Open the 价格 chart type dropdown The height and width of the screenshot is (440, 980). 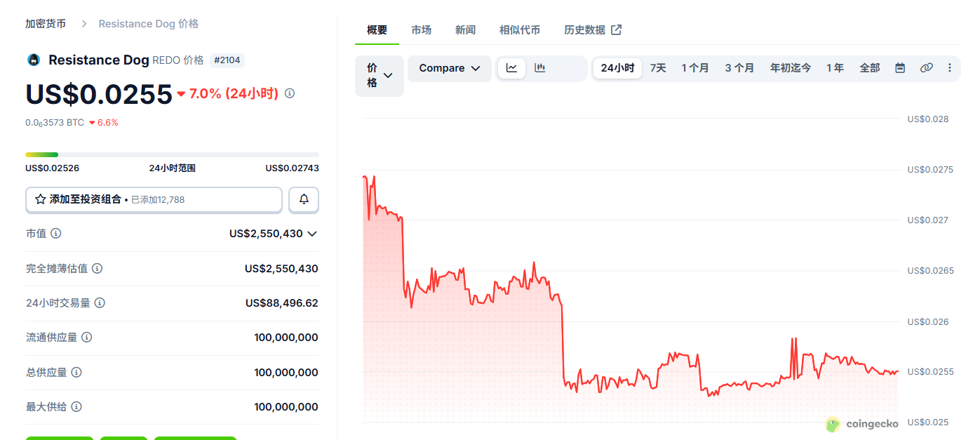pyautogui.click(x=380, y=76)
